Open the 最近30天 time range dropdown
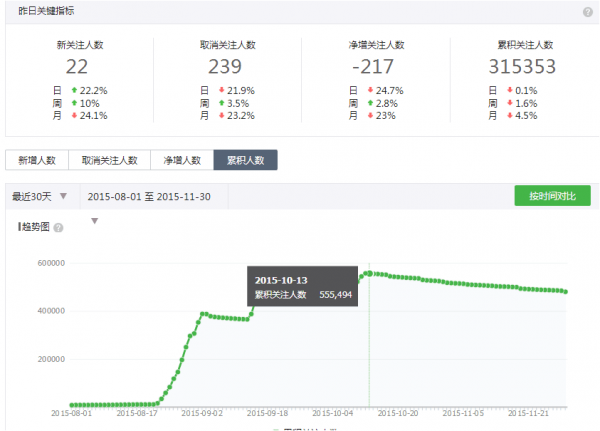 tap(40, 196)
